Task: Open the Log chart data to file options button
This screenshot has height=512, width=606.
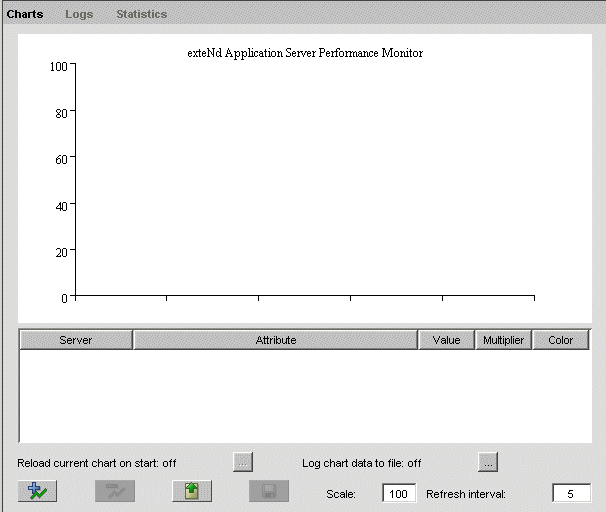Action: tap(487, 462)
